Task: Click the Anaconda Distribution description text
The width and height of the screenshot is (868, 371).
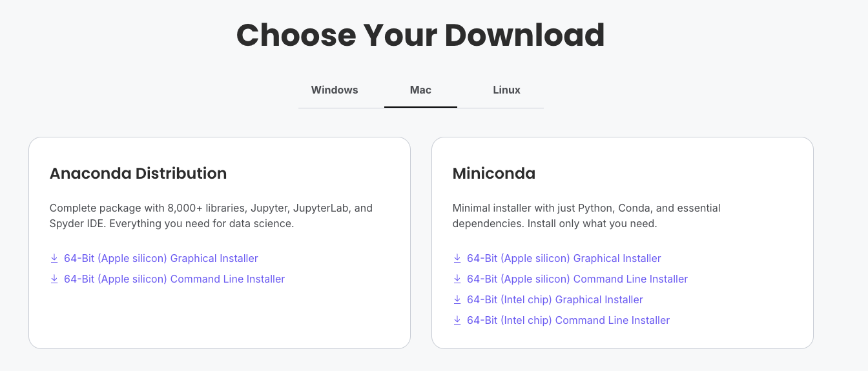Action: pos(211,216)
